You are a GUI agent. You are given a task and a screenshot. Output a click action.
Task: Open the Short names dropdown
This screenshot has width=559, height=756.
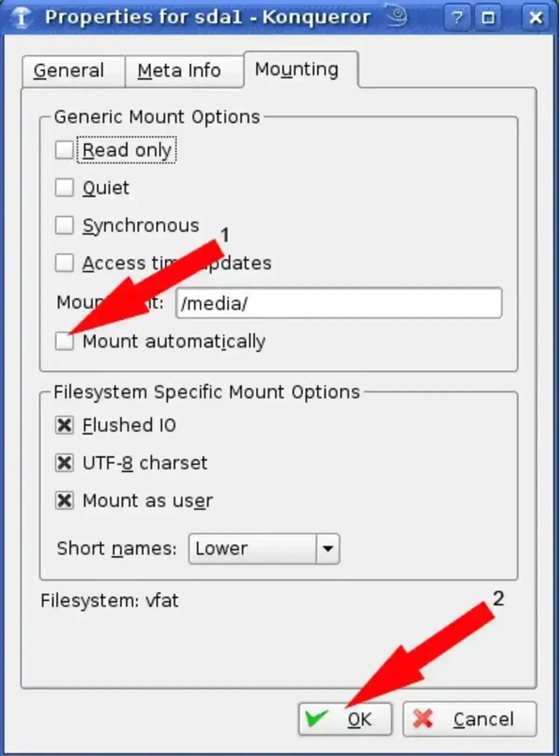[x=328, y=549]
